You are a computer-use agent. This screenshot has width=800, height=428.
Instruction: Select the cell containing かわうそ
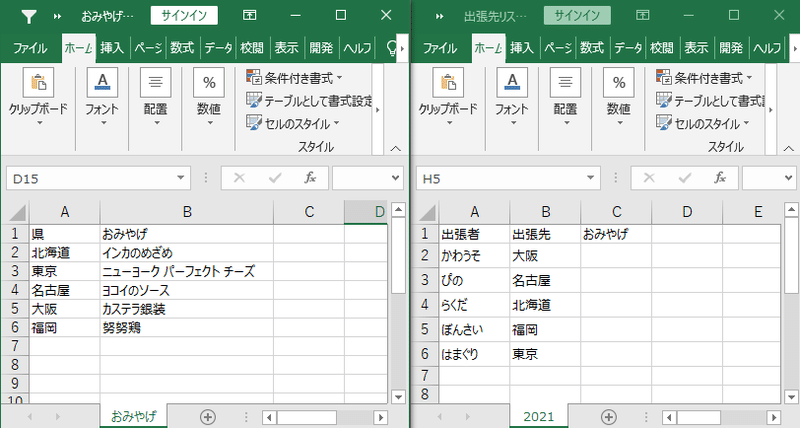point(474,256)
